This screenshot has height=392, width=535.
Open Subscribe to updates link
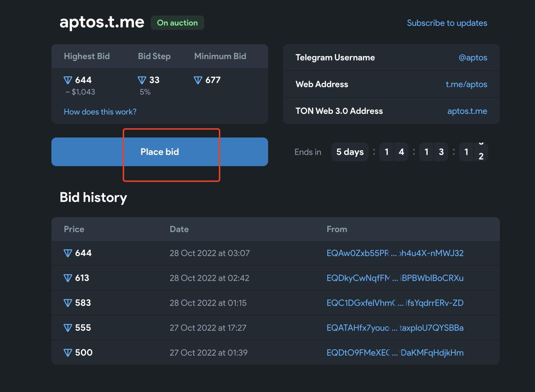tap(447, 23)
